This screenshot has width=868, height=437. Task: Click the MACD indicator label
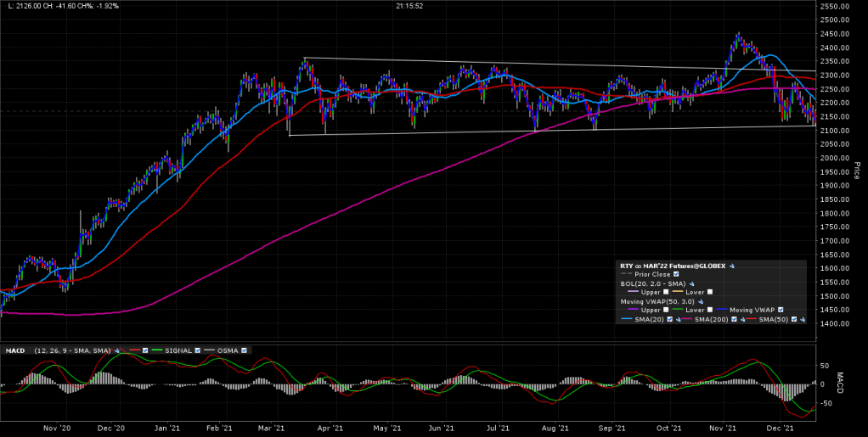tap(15, 350)
